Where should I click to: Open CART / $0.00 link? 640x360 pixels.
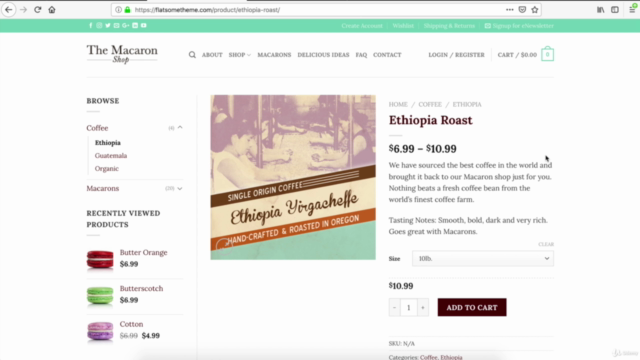tap(517, 55)
